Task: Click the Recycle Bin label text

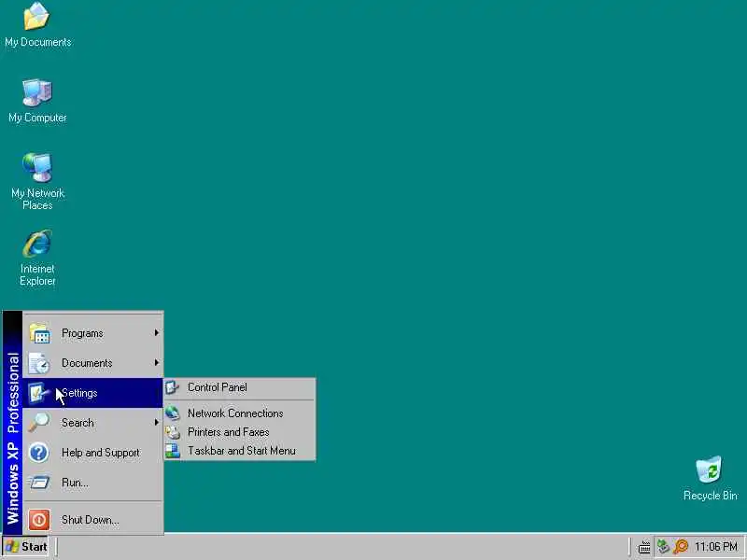Action: coord(711,496)
